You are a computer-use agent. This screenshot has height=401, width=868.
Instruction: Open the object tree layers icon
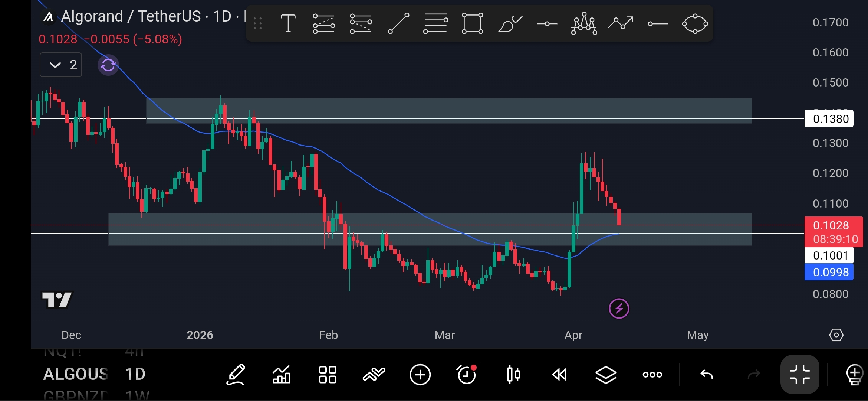coord(606,374)
